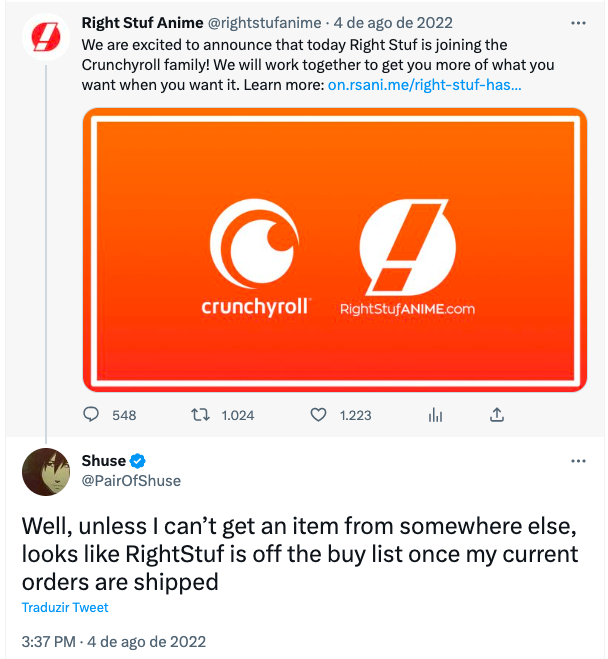Viewport: 608px width, 659px height.
Task: Share the Right Stuf Anime tweet
Action: (497, 415)
